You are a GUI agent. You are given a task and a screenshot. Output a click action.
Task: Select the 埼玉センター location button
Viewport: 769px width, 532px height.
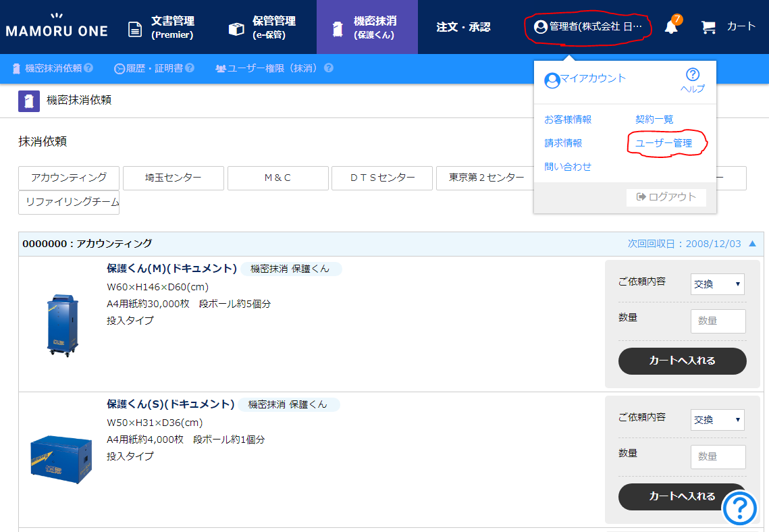173,178
